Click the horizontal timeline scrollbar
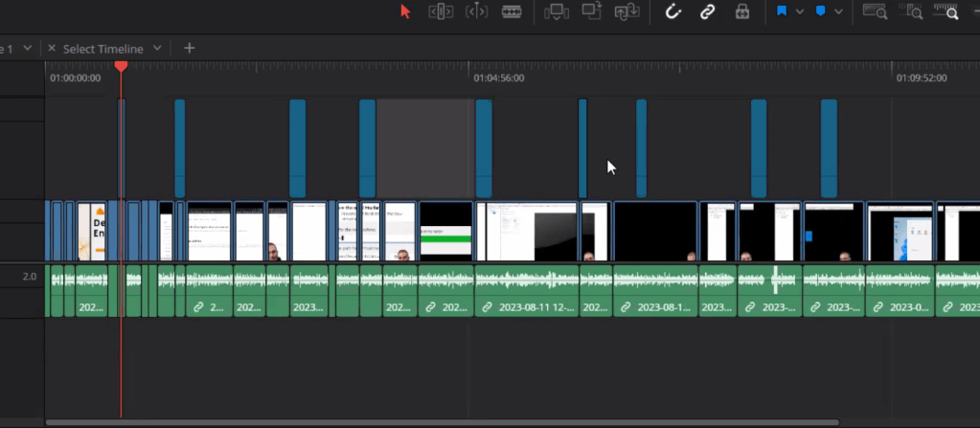Image resolution: width=980 pixels, height=428 pixels. (x=442, y=422)
